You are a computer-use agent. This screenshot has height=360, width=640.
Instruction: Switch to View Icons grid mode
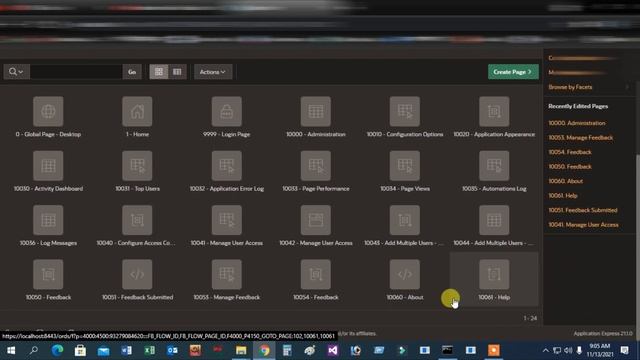coord(159,72)
